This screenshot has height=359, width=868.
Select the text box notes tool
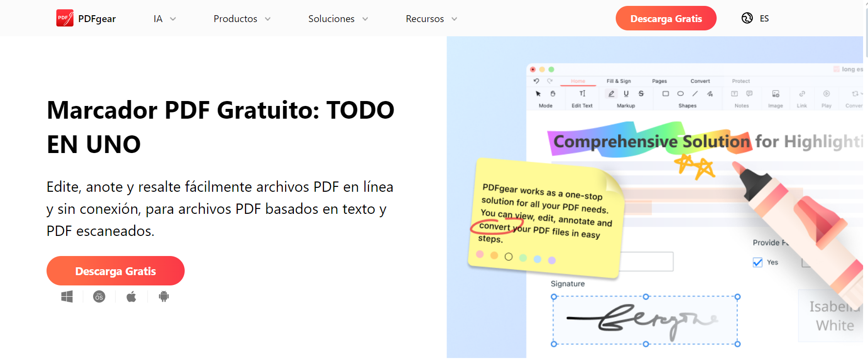734,94
